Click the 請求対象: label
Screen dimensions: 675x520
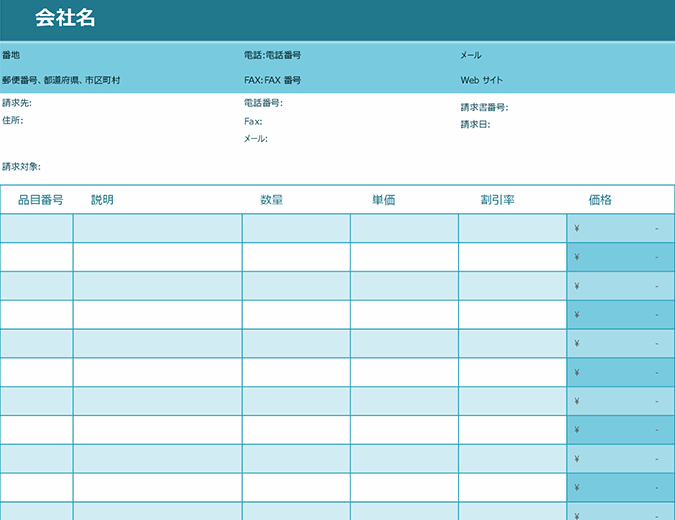[x=21, y=167]
